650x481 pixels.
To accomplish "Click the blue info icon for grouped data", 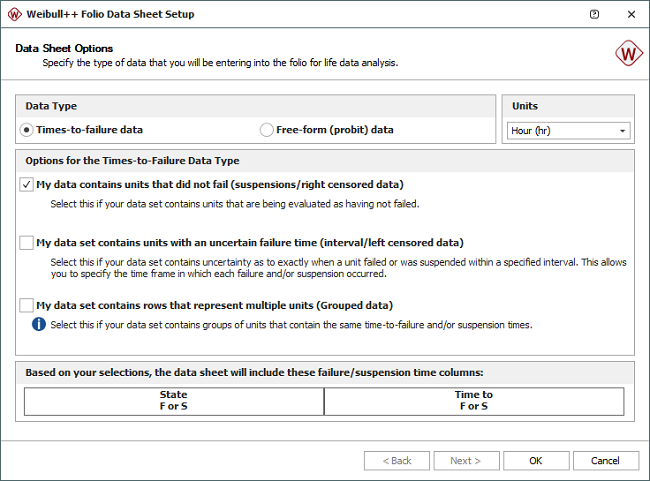I will click(38, 324).
